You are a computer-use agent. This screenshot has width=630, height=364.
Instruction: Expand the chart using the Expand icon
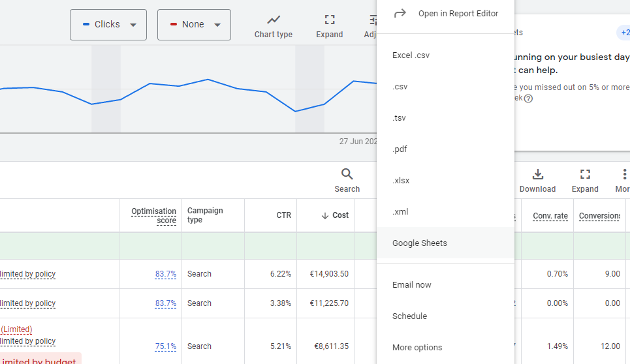click(x=330, y=20)
